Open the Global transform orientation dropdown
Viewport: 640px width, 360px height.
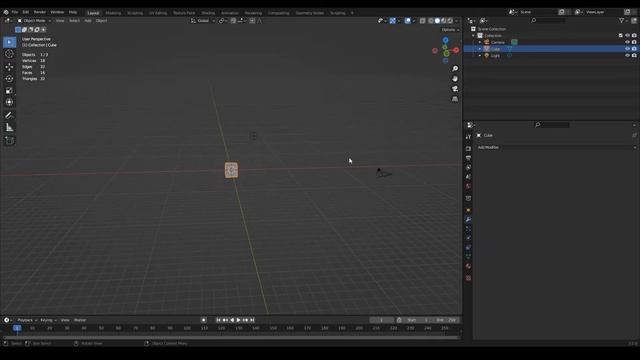[203, 21]
